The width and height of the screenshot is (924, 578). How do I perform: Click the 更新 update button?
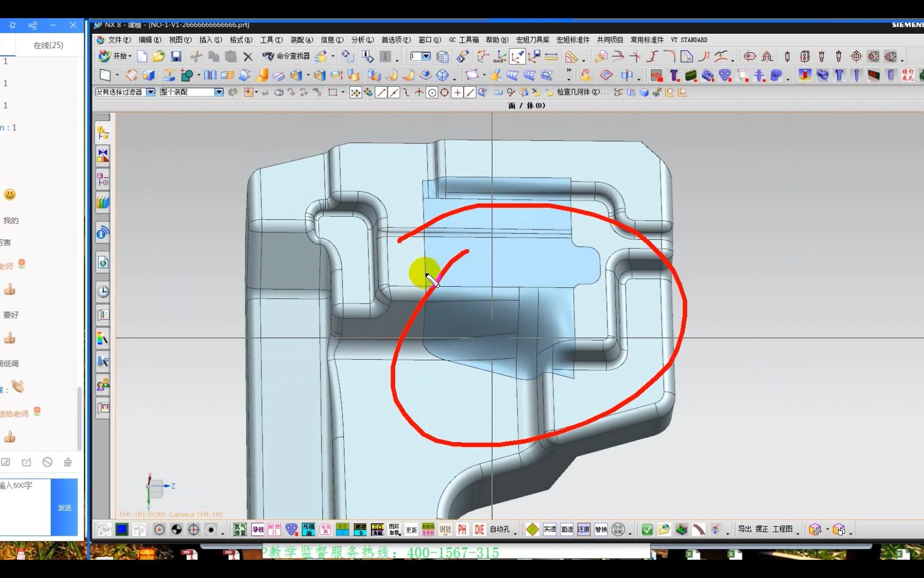411,530
